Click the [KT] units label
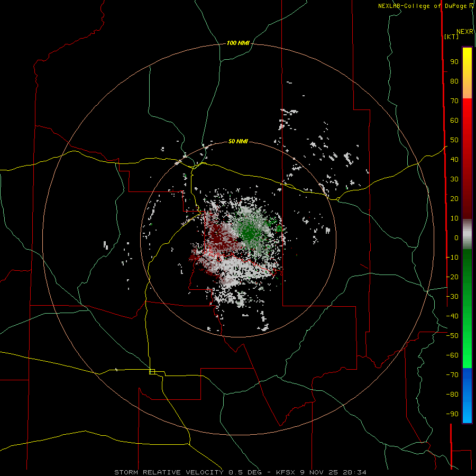Screen dimensions: 476x476 (x=452, y=36)
